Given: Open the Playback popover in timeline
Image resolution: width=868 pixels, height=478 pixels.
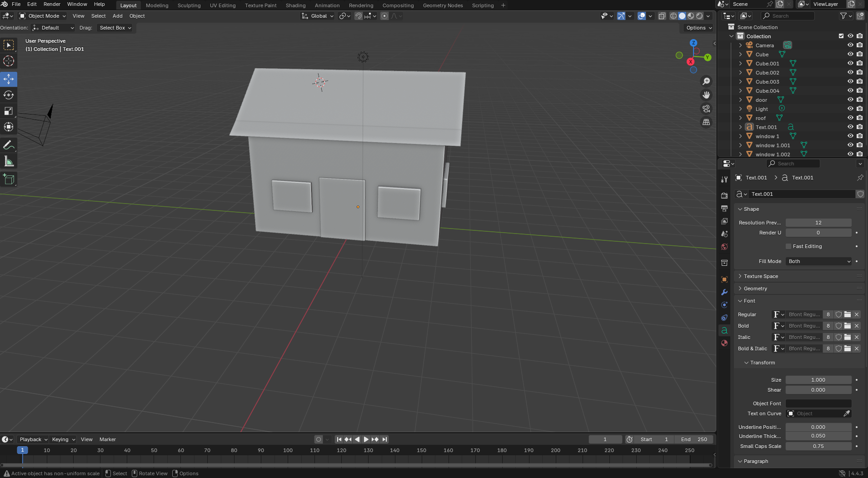Looking at the screenshot, I should coord(33,439).
